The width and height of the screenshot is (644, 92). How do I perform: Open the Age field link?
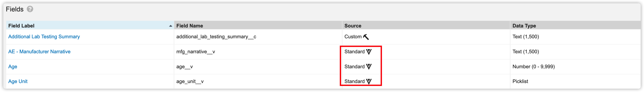13,67
